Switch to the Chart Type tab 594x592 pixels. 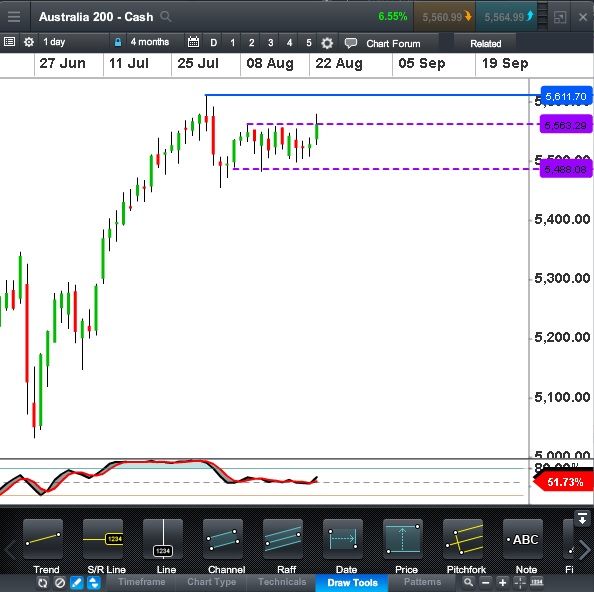211,582
